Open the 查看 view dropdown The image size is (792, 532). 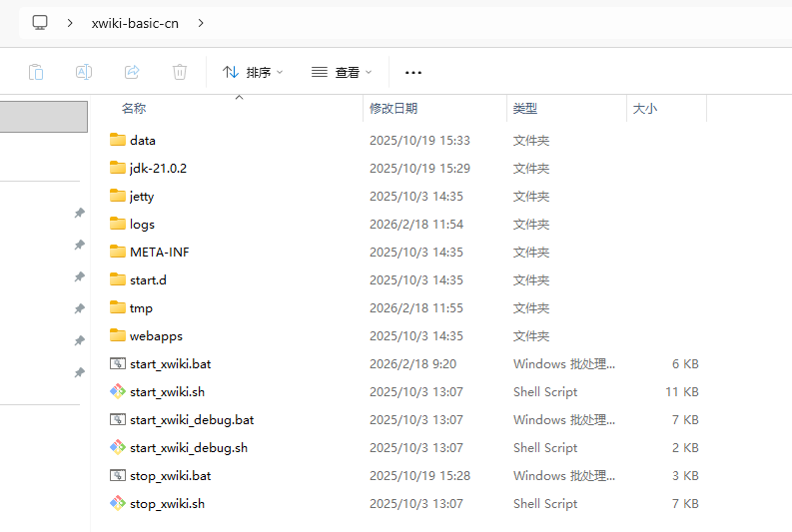[342, 73]
